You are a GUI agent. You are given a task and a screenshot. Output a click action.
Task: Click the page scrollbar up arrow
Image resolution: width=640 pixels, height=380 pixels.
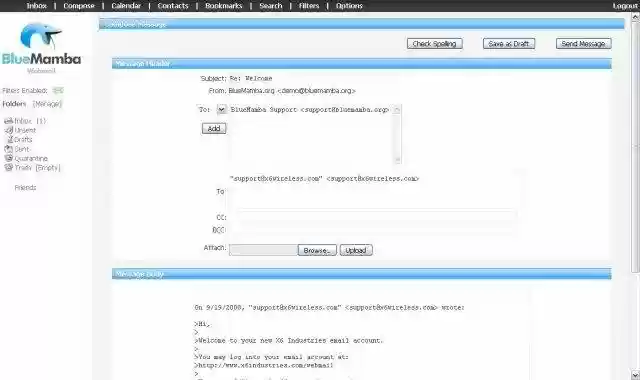point(636,17)
